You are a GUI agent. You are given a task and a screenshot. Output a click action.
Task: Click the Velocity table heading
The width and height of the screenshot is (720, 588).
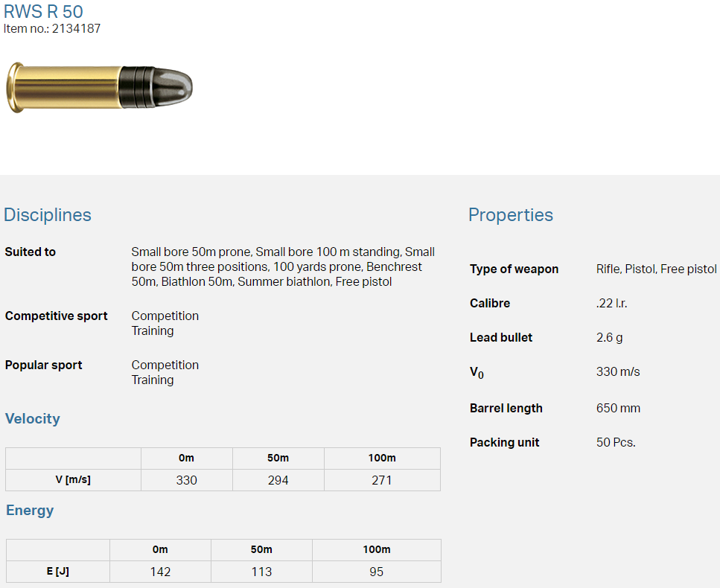coord(33,419)
